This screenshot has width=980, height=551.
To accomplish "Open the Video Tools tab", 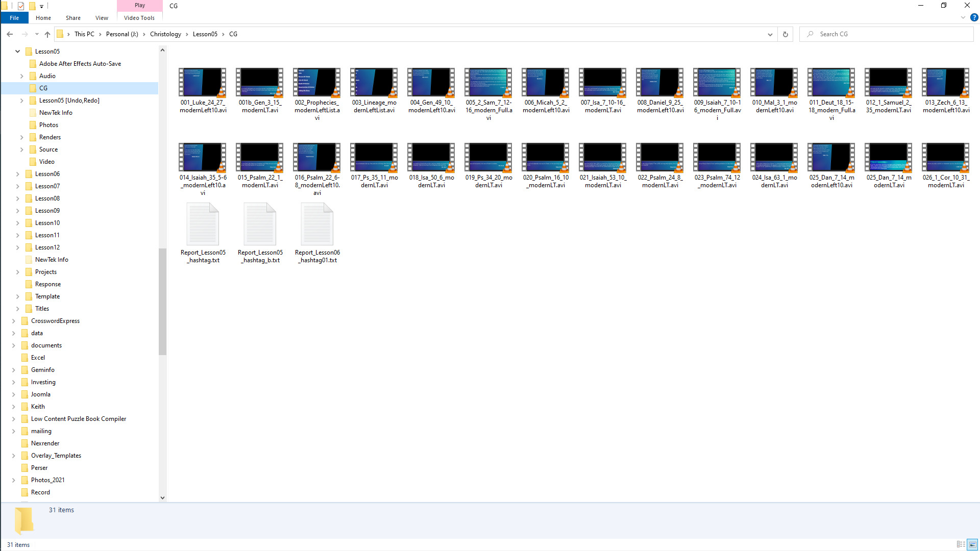I will 139,18.
